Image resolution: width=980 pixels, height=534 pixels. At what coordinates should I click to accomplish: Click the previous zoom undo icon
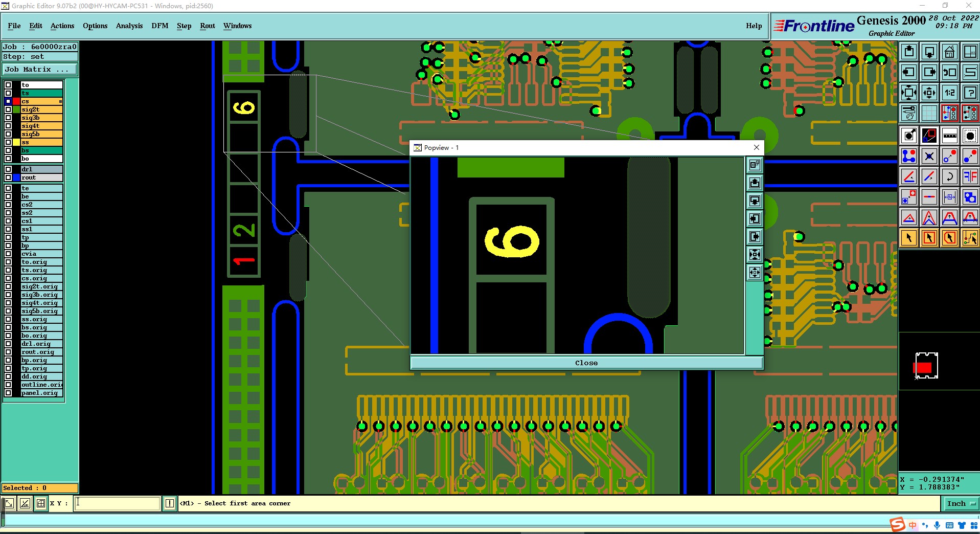point(950,72)
